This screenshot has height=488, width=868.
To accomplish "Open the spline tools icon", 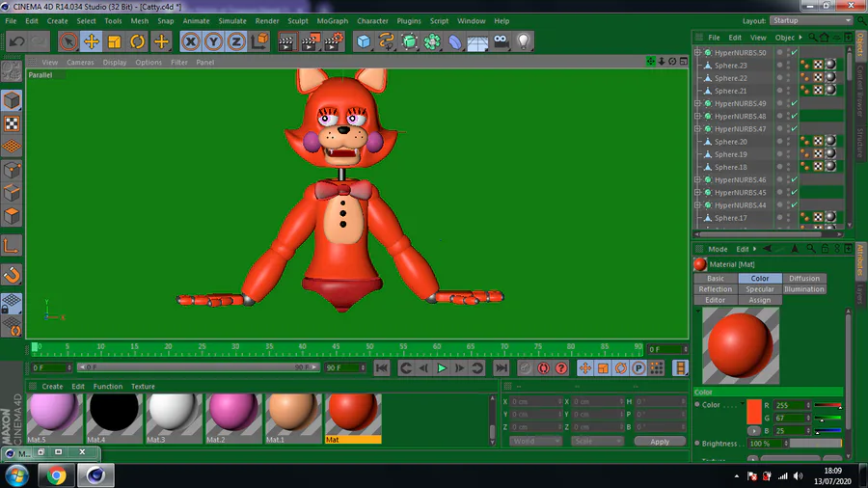I will [387, 41].
